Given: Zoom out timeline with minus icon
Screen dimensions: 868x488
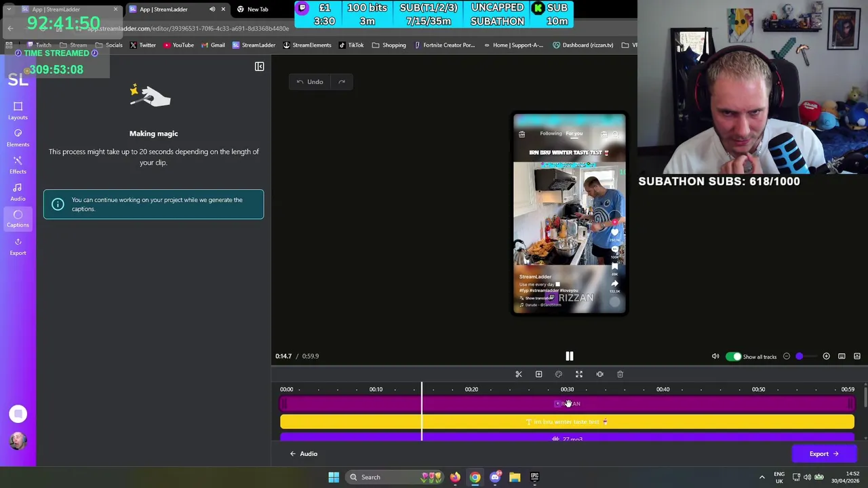Looking at the screenshot, I should (787, 357).
